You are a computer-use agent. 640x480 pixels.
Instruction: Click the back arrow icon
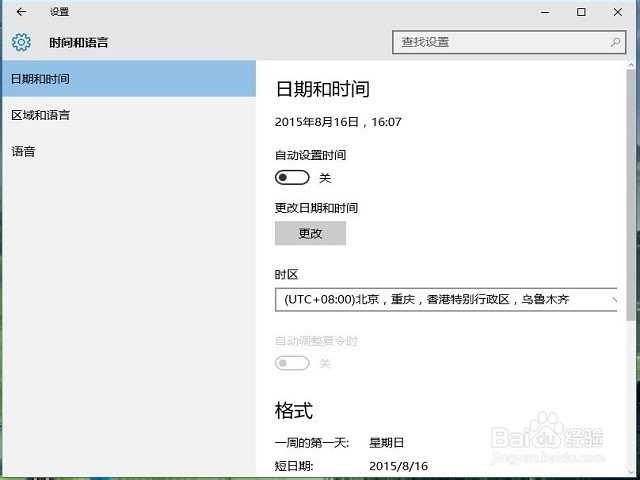21,12
